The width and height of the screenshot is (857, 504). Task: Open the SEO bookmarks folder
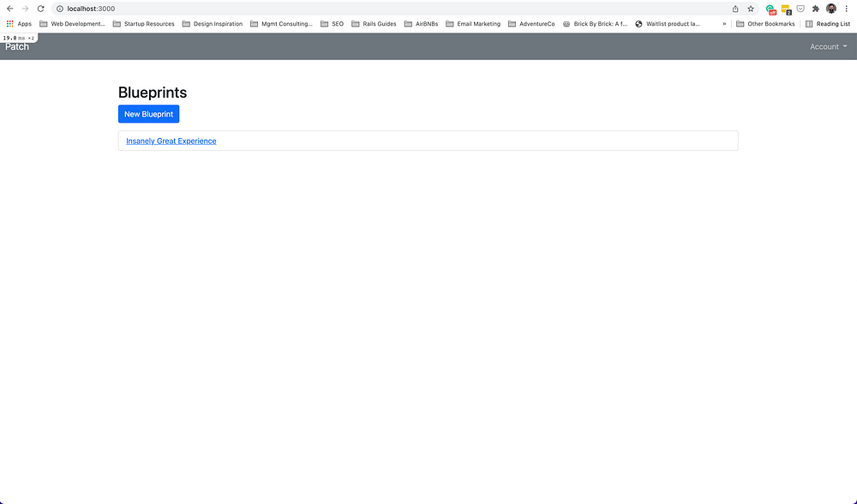pos(332,24)
